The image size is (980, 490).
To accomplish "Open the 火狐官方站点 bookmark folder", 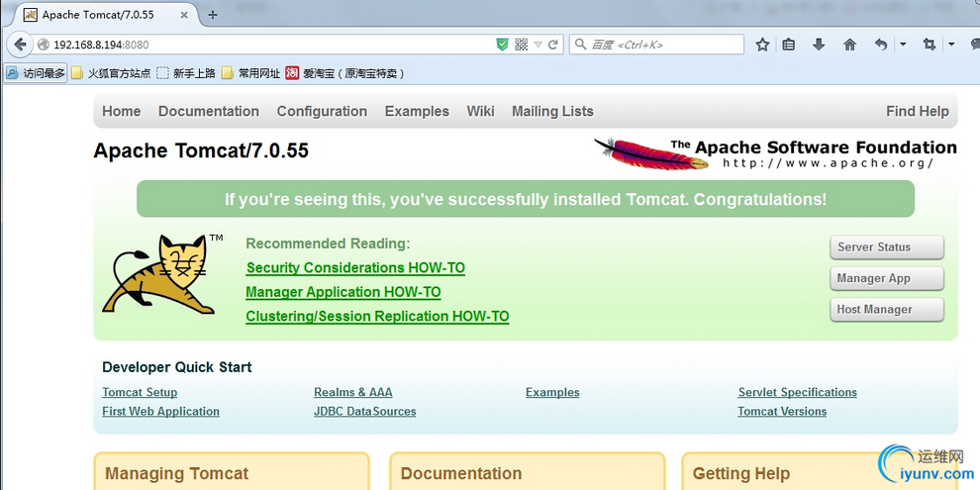I will click(111, 73).
